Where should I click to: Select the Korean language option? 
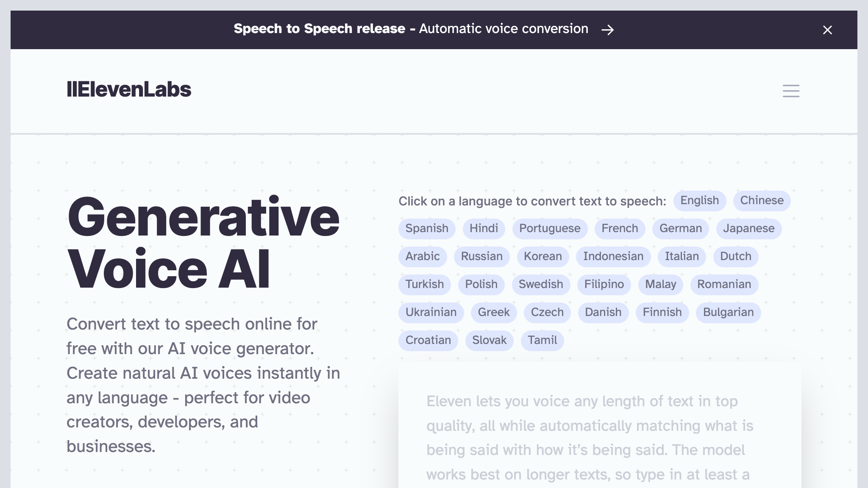(542, 256)
